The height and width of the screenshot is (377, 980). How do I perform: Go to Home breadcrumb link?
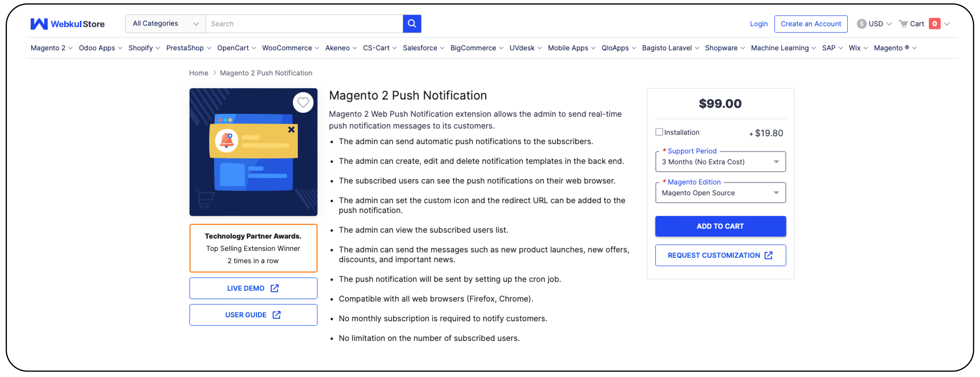click(x=199, y=73)
